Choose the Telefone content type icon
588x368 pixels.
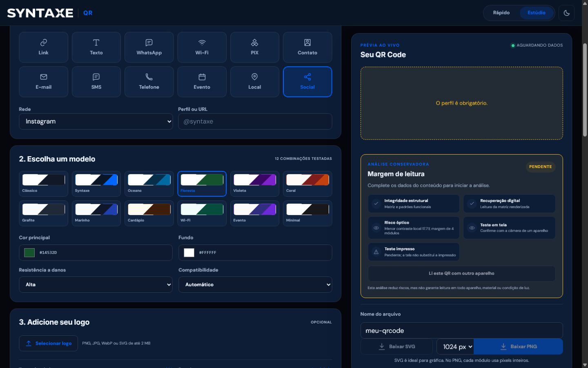pos(149,77)
